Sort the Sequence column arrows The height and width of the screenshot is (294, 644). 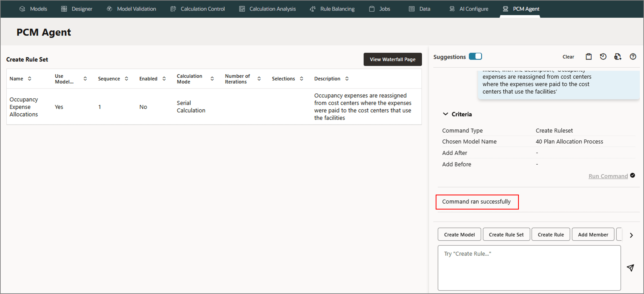pyautogui.click(x=127, y=79)
